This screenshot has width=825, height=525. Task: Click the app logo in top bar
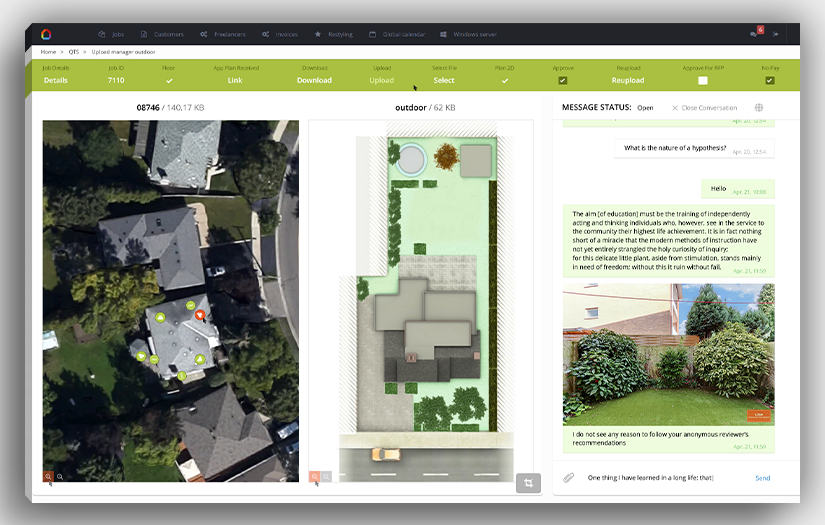click(46, 34)
